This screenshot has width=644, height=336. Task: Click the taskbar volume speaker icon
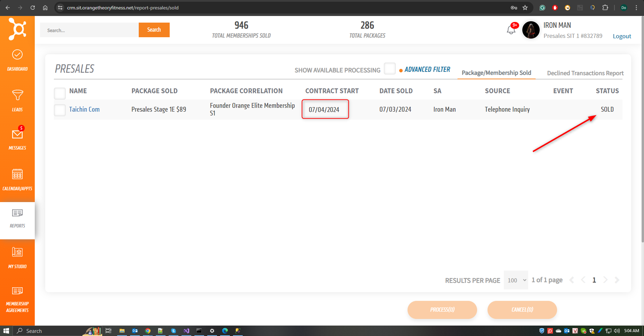click(617, 331)
